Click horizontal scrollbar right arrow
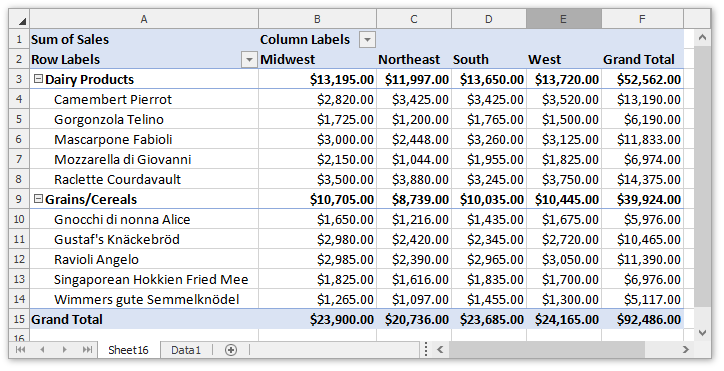The height and width of the screenshot is (371, 724). tap(686, 350)
